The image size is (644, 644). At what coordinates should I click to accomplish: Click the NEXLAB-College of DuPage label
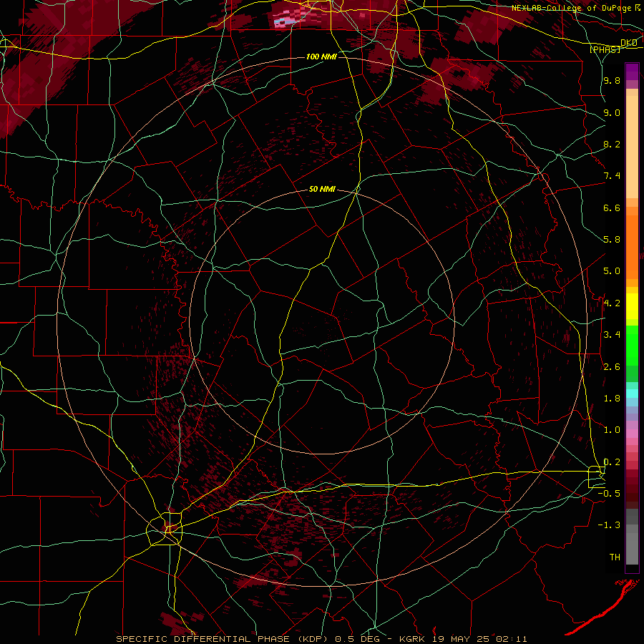click(572, 8)
